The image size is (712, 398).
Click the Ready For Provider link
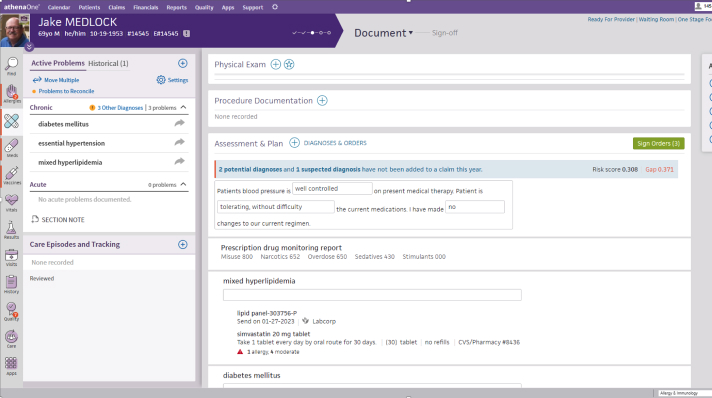(611, 20)
